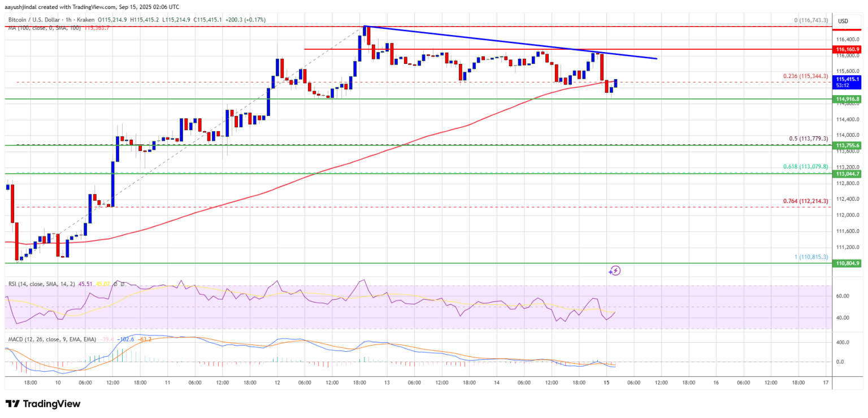Open the USD currency selector
This screenshot has height=418, width=868.
pos(843,21)
